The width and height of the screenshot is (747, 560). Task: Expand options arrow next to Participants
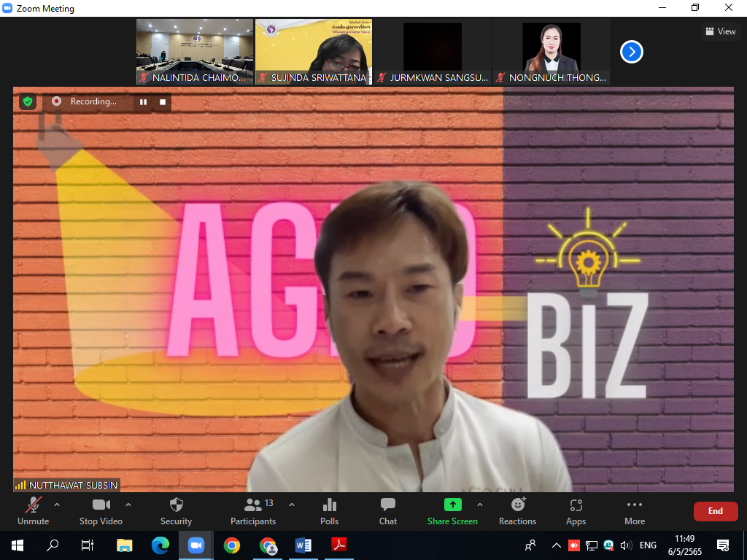[x=292, y=505]
